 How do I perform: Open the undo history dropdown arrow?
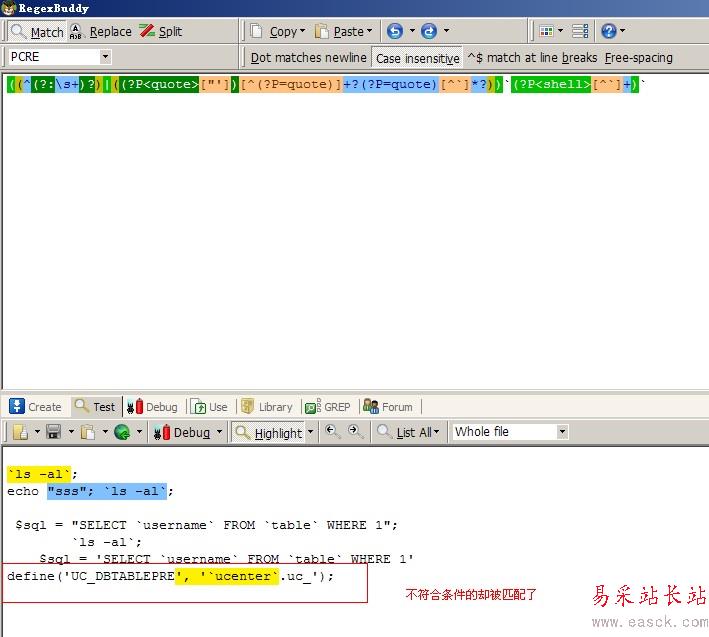click(x=412, y=31)
